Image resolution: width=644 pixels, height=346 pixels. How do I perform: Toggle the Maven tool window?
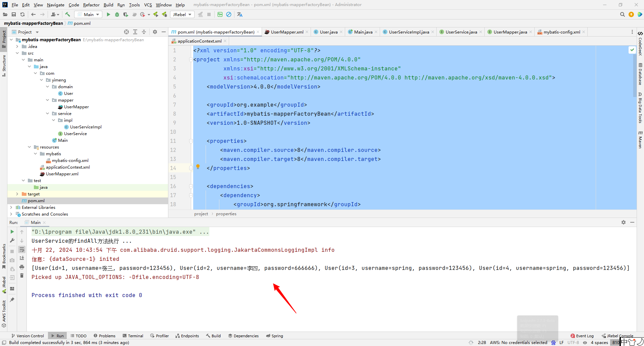(640, 139)
